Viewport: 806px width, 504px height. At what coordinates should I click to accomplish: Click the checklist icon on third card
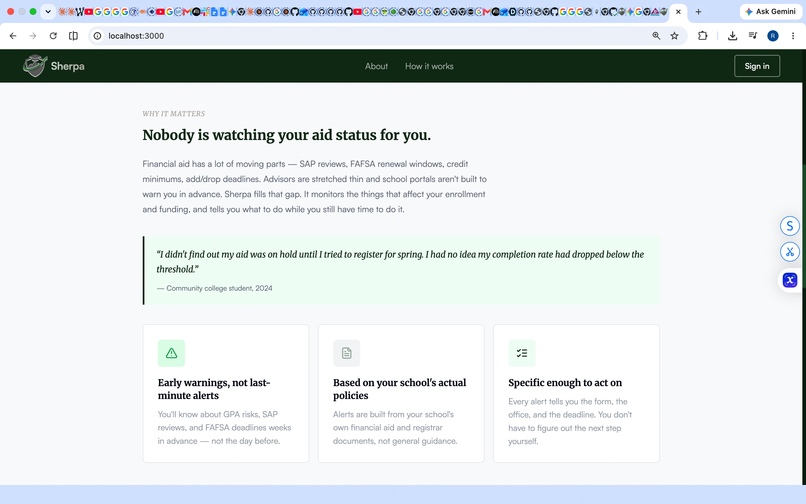522,353
